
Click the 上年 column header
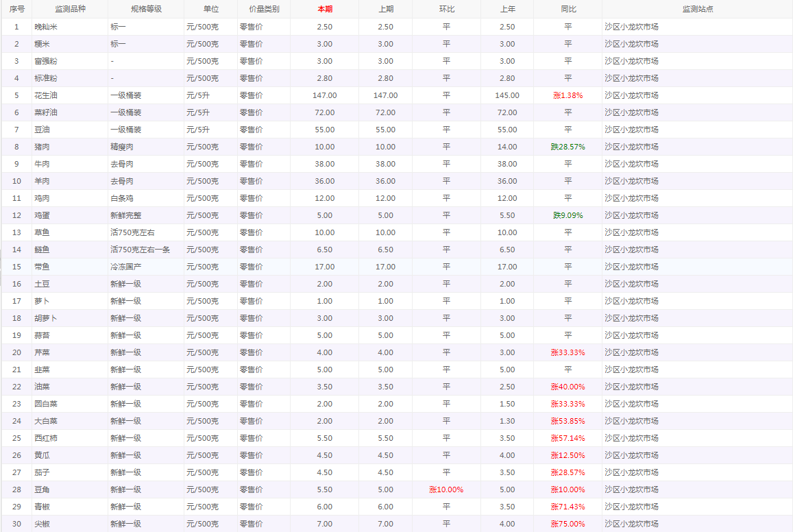click(x=507, y=10)
